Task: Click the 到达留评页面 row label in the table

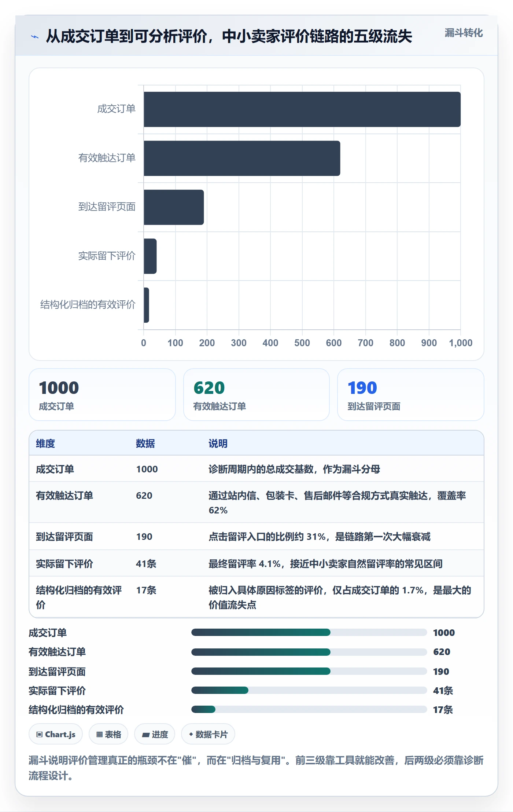Action: pos(64,537)
